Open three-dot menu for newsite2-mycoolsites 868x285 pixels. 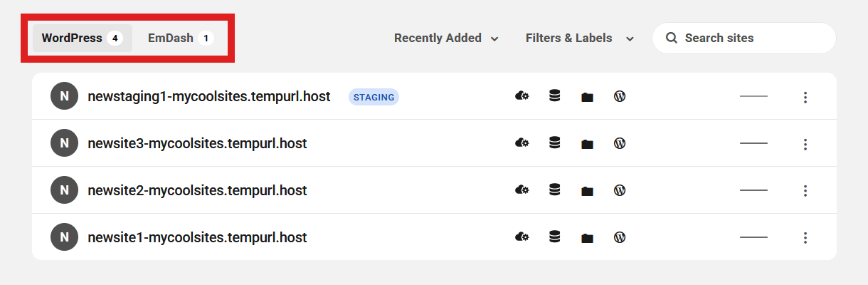point(805,191)
